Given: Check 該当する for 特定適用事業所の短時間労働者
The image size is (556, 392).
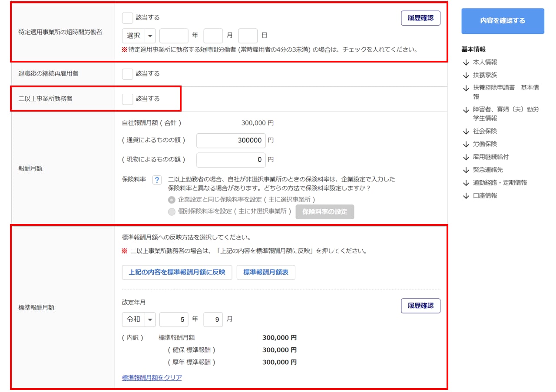Looking at the screenshot, I should [128, 18].
